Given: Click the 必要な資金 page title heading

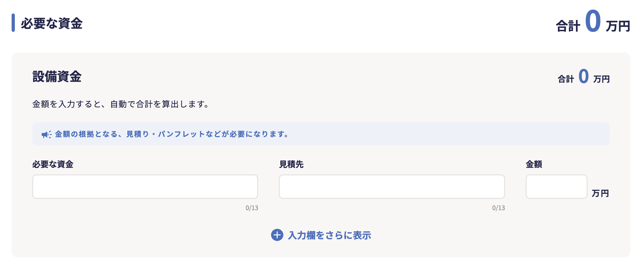Looking at the screenshot, I should (x=52, y=23).
